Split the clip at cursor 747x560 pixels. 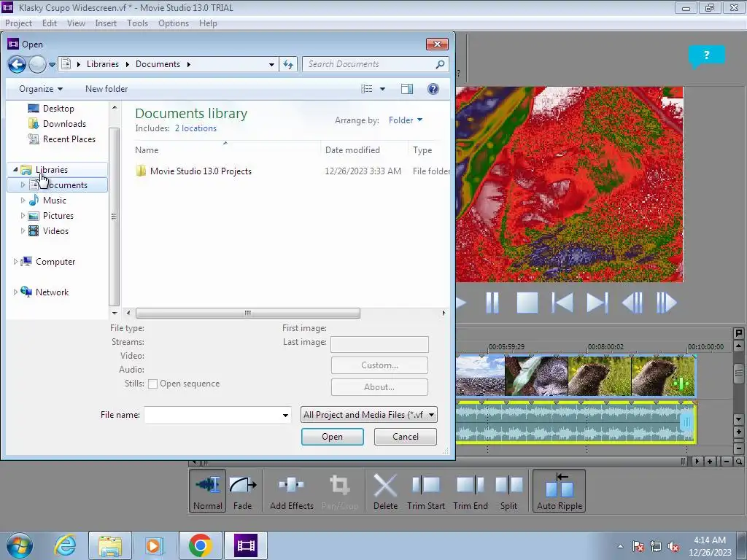tap(508, 491)
